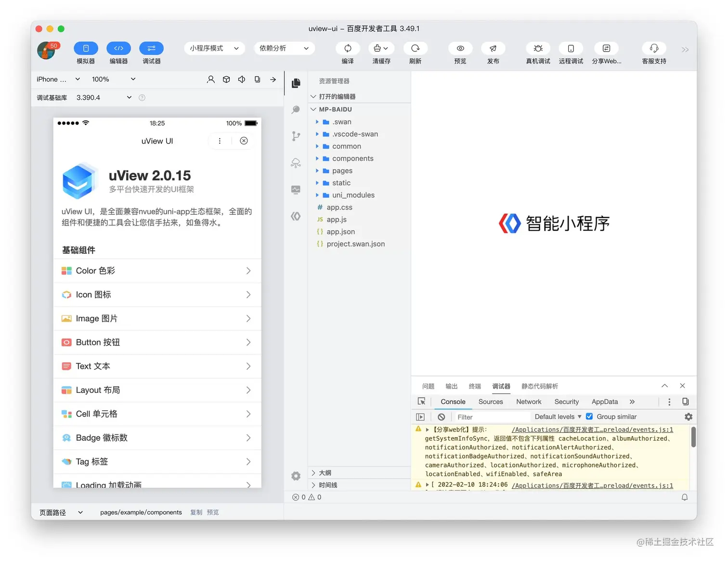Clear the console with the ban icon
This screenshot has width=728, height=561.
(x=442, y=417)
